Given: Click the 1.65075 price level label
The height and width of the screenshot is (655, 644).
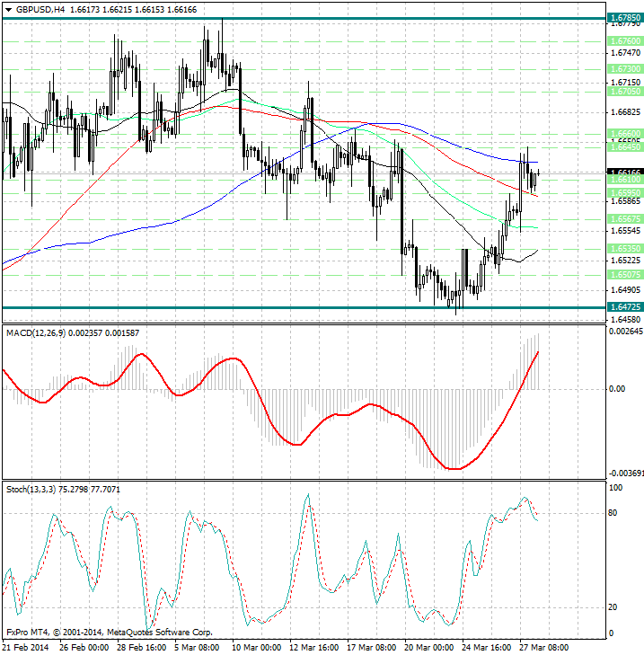Looking at the screenshot, I should tap(625, 275).
